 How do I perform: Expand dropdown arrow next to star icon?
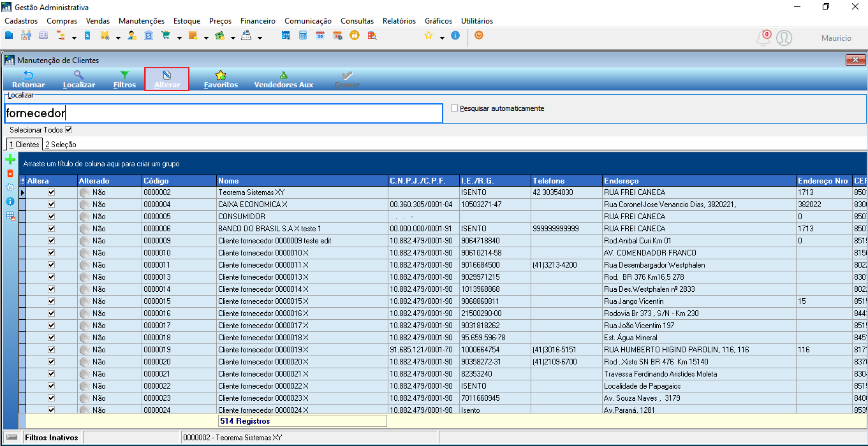pos(442,38)
